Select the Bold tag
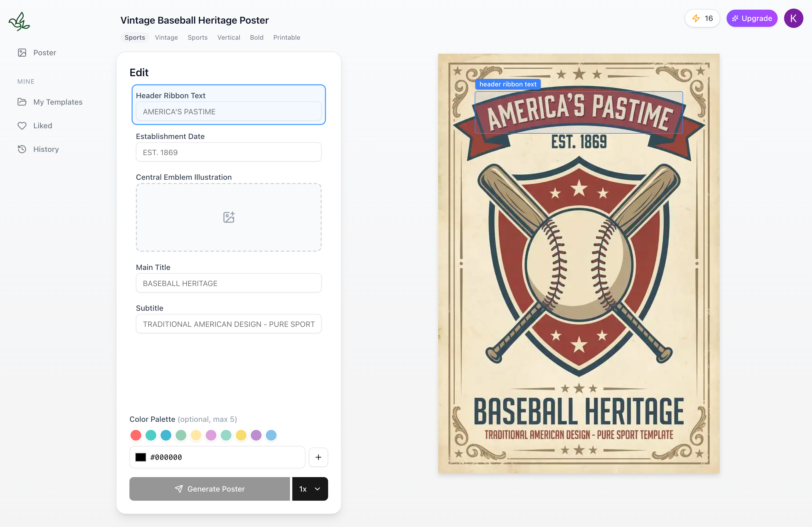This screenshot has height=527, width=812. click(256, 38)
